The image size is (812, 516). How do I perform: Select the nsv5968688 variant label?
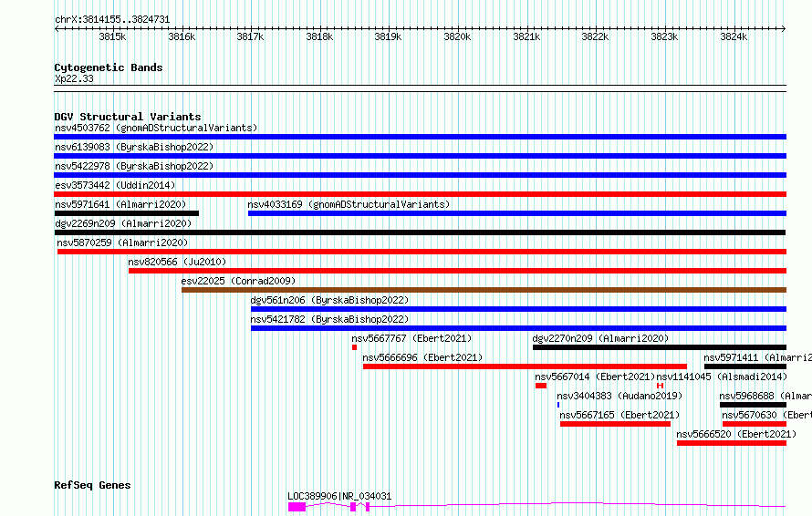point(765,396)
